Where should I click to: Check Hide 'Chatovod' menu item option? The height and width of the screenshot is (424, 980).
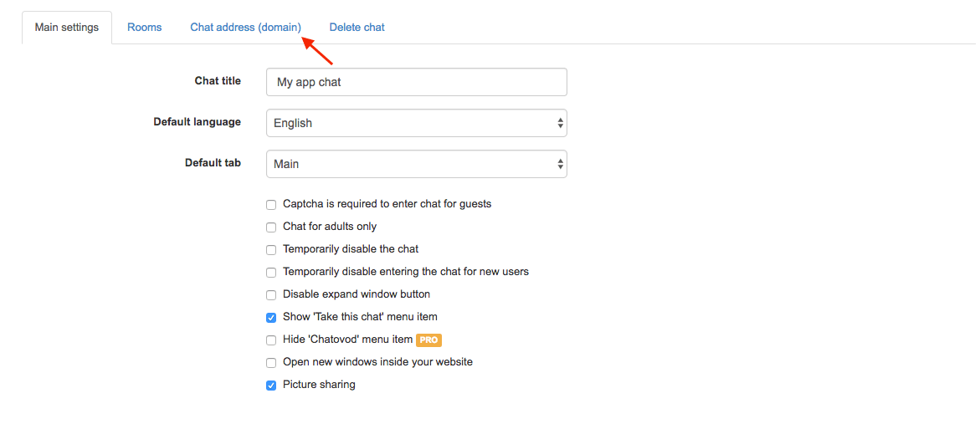click(x=271, y=340)
